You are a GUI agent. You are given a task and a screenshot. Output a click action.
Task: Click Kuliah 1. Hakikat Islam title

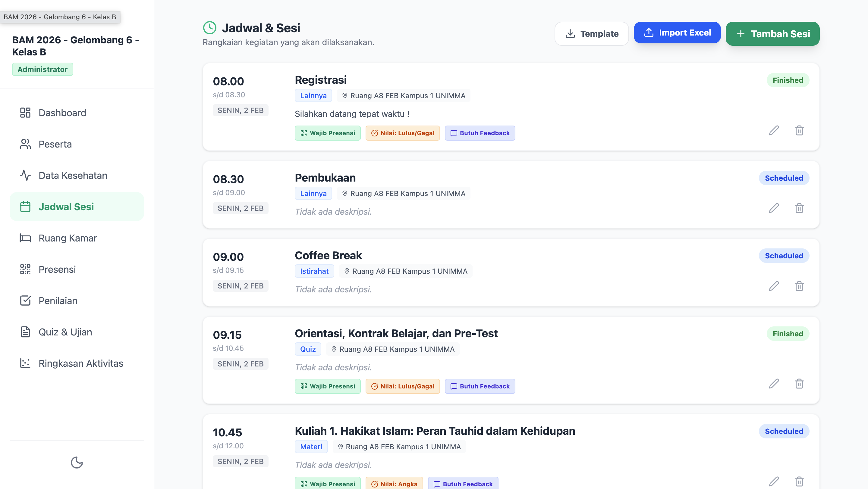coord(435,431)
